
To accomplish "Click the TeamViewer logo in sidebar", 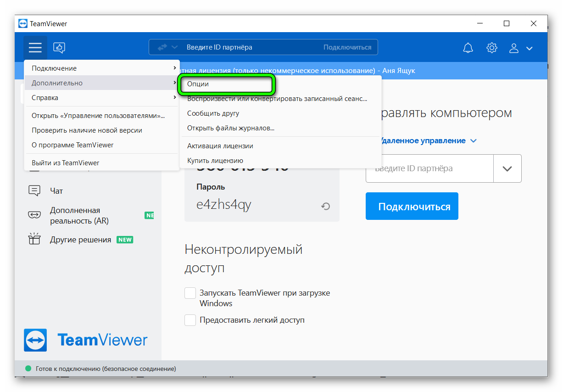I will coord(86,340).
